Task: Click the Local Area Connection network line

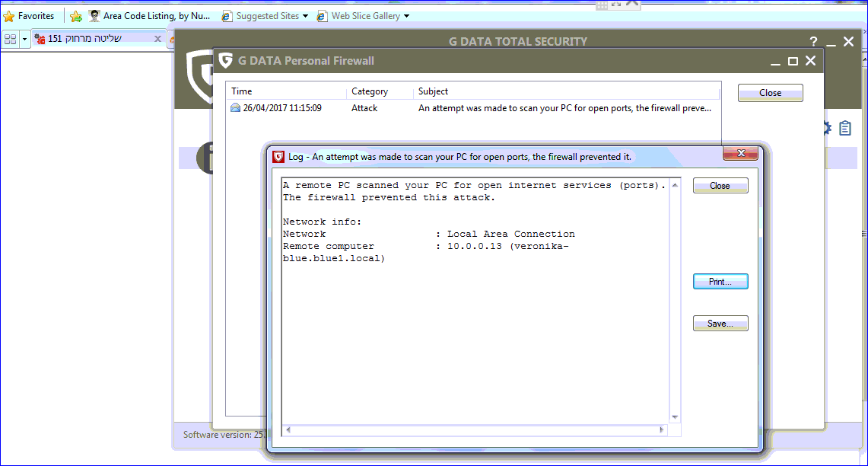Action: pos(429,234)
